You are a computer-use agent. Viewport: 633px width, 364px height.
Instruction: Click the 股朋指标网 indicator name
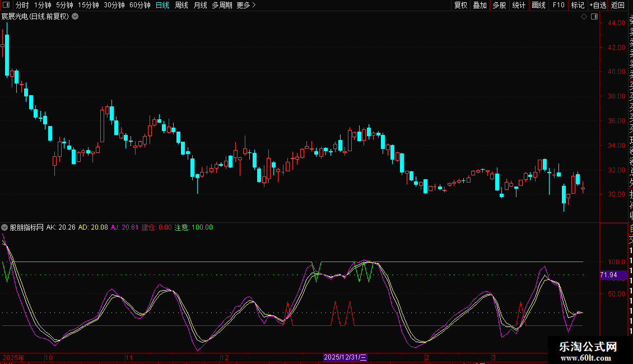(27, 227)
